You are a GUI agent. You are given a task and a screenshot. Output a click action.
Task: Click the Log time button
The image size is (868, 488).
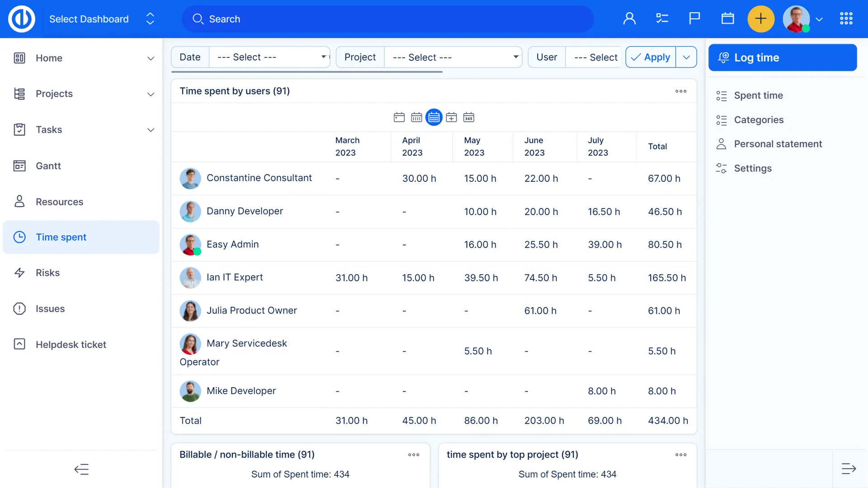(783, 57)
